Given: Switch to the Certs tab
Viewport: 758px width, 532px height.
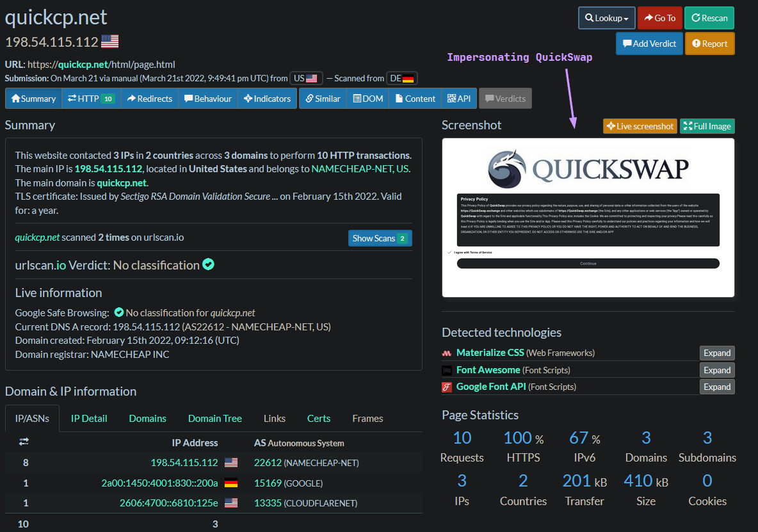Looking at the screenshot, I should coord(319,419).
